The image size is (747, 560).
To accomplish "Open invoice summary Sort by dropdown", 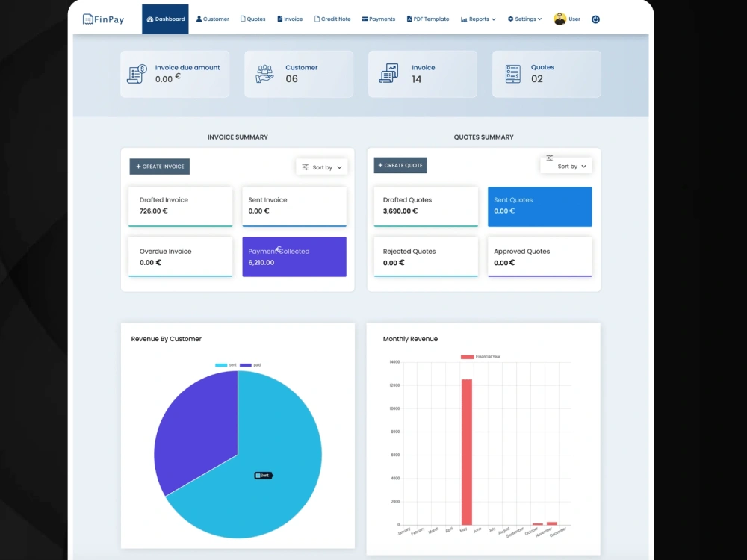I will tap(321, 167).
